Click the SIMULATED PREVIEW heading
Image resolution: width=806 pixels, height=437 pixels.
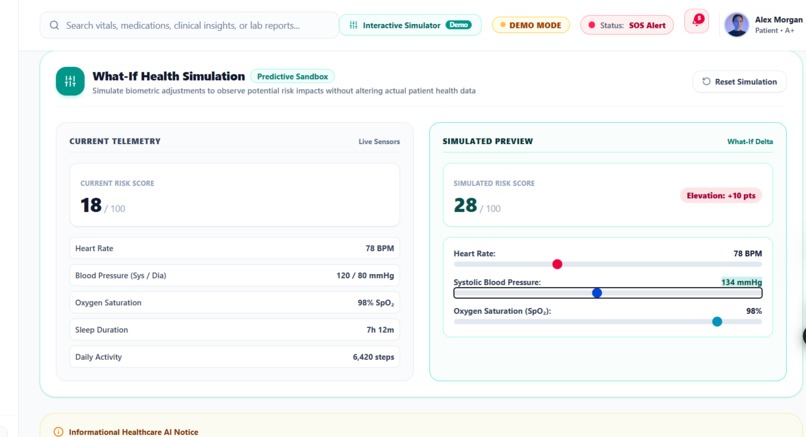[488, 141]
